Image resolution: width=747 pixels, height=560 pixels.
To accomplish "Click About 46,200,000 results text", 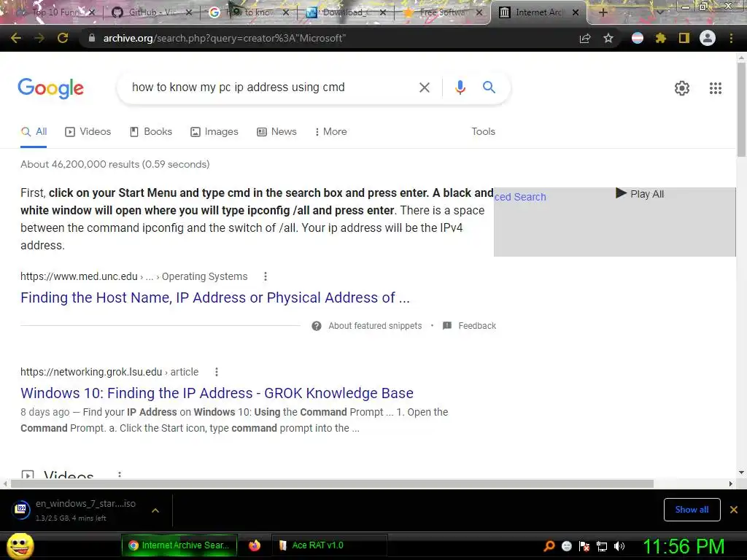I will tap(115, 164).
